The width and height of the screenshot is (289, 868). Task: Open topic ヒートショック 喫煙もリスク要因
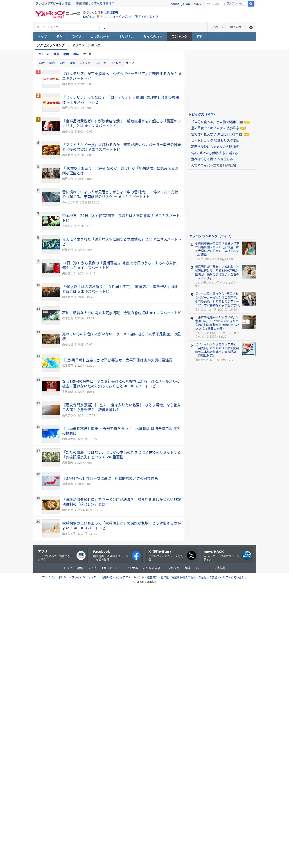point(215,141)
